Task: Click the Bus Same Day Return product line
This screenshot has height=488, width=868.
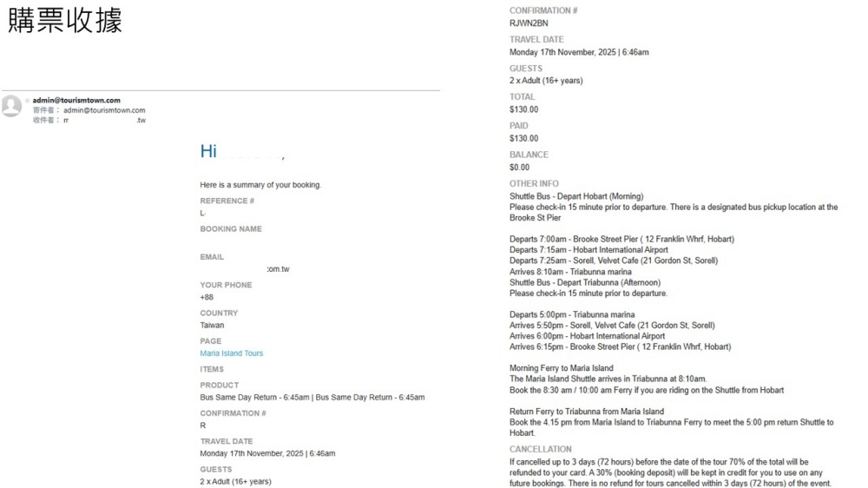Action: pyautogui.click(x=312, y=398)
